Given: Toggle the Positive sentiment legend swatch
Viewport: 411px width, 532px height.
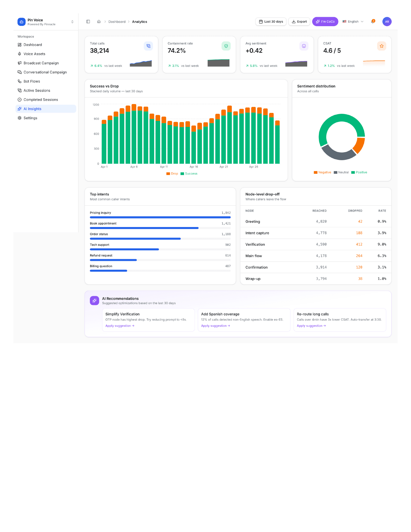Looking at the screenshot, I should pyautogui.click(x=353, y=172).
